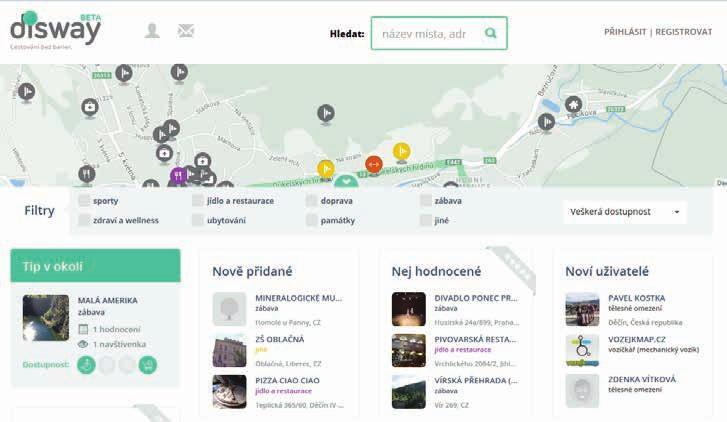This screenshot has height=422, width=727.
Task: Click the Divadlo Ponec thumbnail
Action: (408, 309)
